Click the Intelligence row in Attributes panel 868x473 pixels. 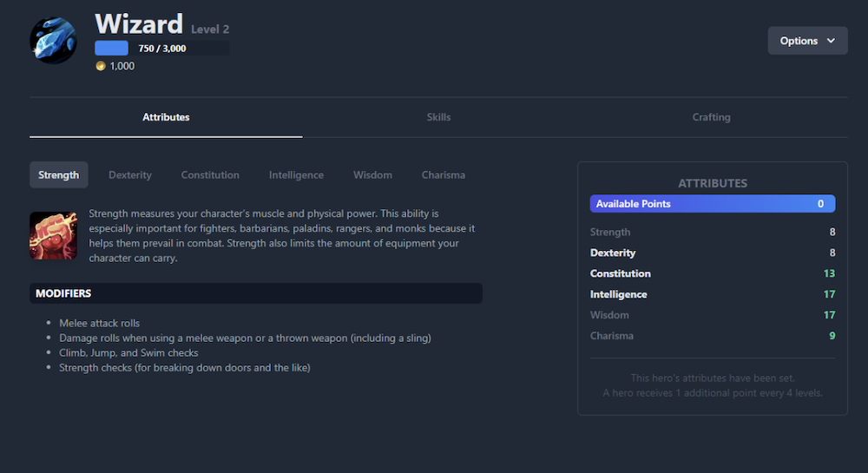coord(713,294)
